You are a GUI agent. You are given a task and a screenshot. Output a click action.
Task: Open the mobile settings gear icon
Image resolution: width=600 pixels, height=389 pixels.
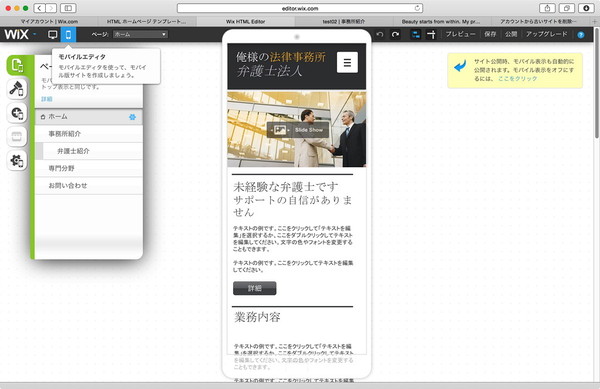(x=17, y=161)
